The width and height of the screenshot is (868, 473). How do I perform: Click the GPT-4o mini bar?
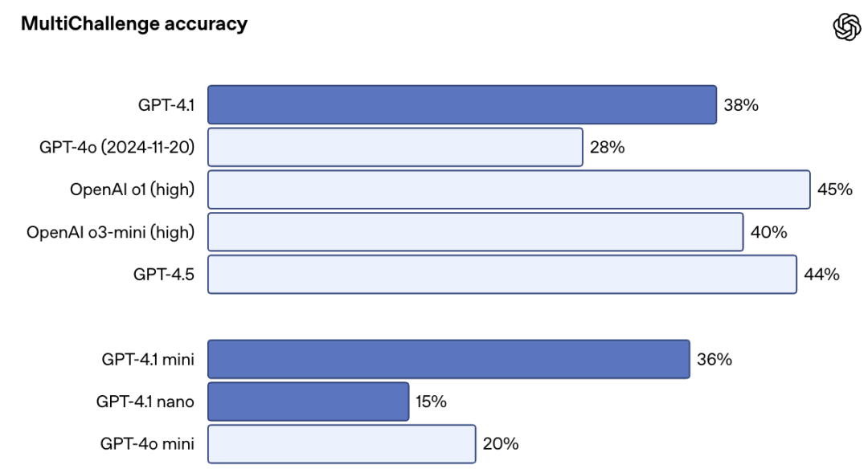[342, 444]
